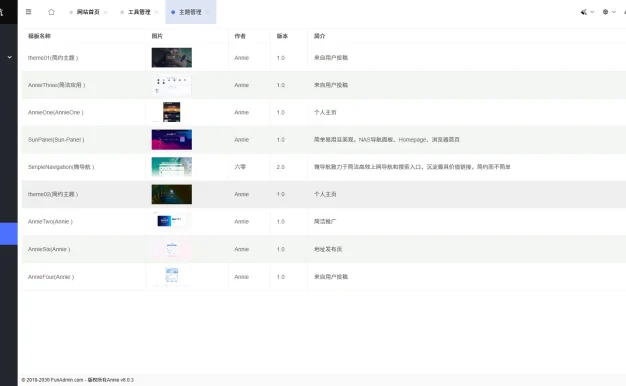Open the theme brush icon in header
Image resolution: width=626 pixels, height=386 pixels.
pos(584,12)
